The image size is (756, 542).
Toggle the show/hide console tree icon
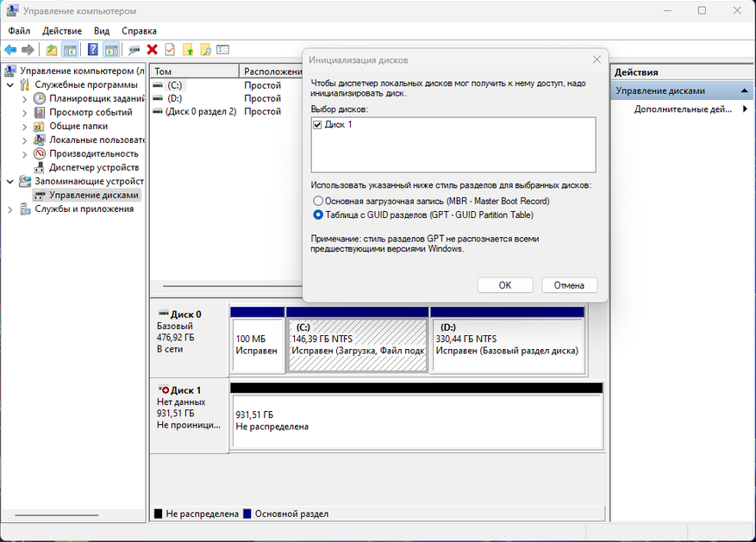click(70, 50)
